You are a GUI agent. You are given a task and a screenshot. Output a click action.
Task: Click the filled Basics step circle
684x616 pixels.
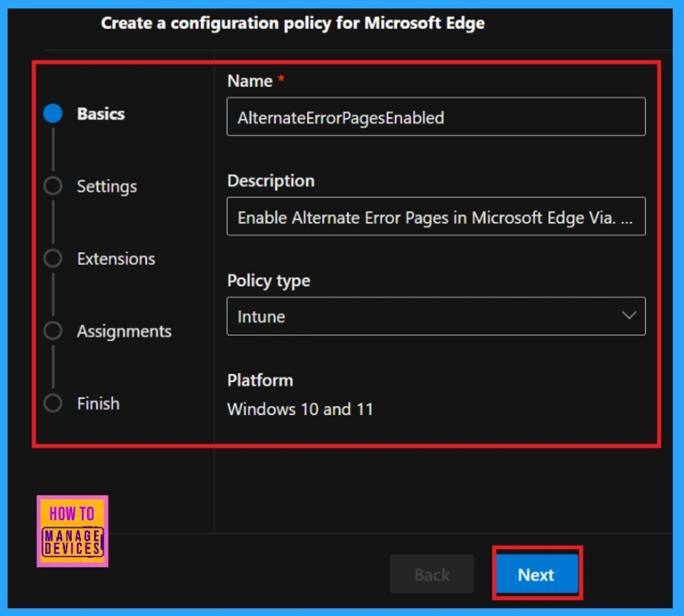(53, 113)
